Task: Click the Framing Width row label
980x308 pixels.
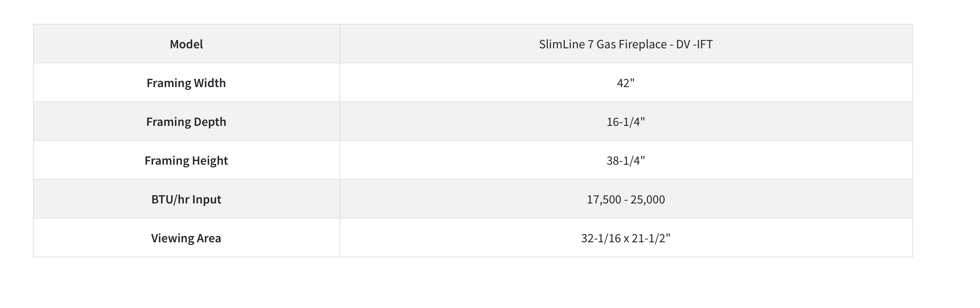Action: [x=186, y=83]
